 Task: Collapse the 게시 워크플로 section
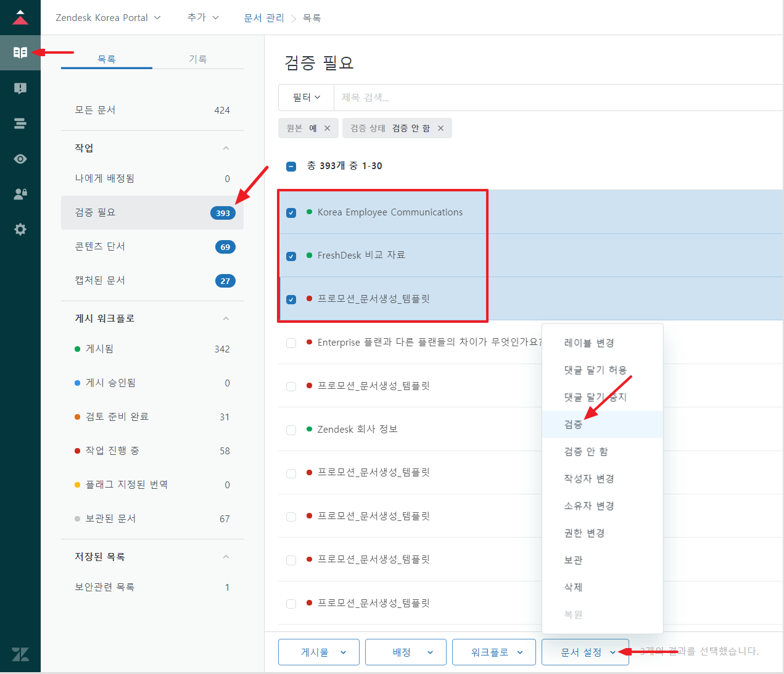(x=226, y=318)
